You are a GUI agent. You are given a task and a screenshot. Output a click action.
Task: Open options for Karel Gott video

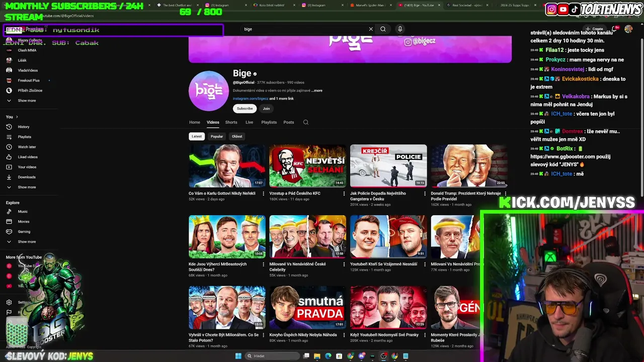coord(264,194)
